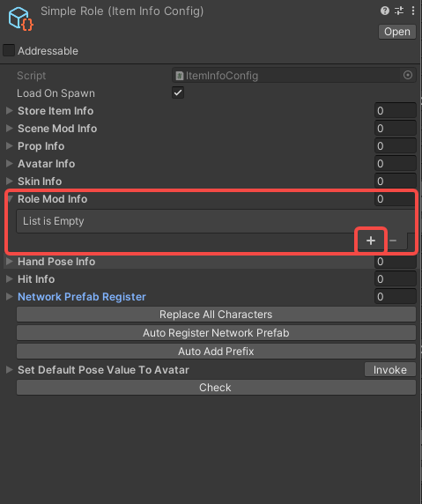The width and height of the screenshot is (422, 504).
Task: Click the ItemInfoConfig script file icon
Action: click(x=180, y=76)
